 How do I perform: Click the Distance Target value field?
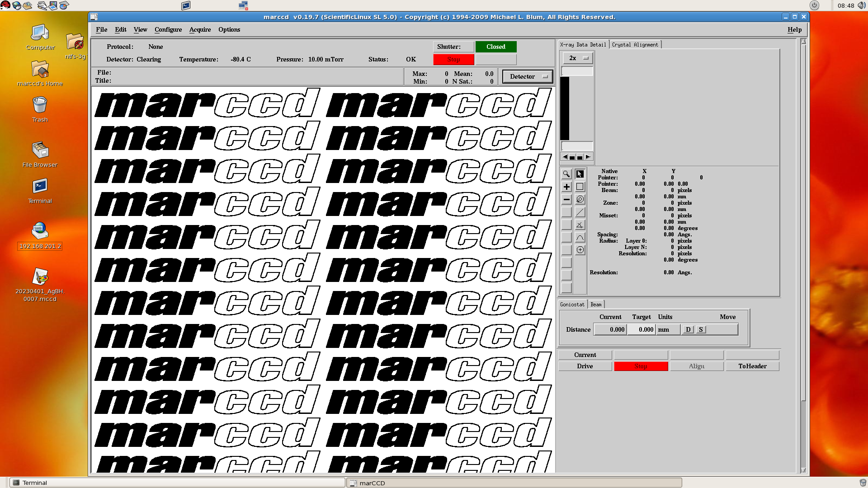641,329
